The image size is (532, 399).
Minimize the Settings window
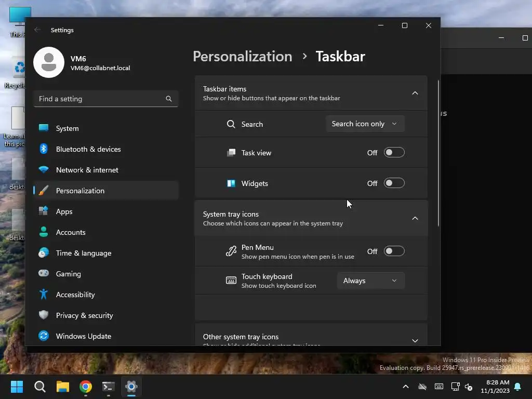[381, 25]
